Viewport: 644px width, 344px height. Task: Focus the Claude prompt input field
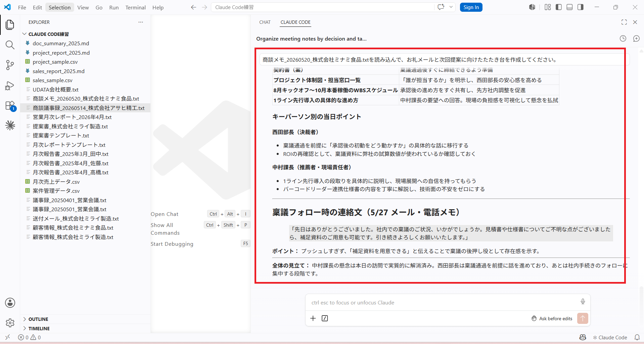click(x=443, y=302)
